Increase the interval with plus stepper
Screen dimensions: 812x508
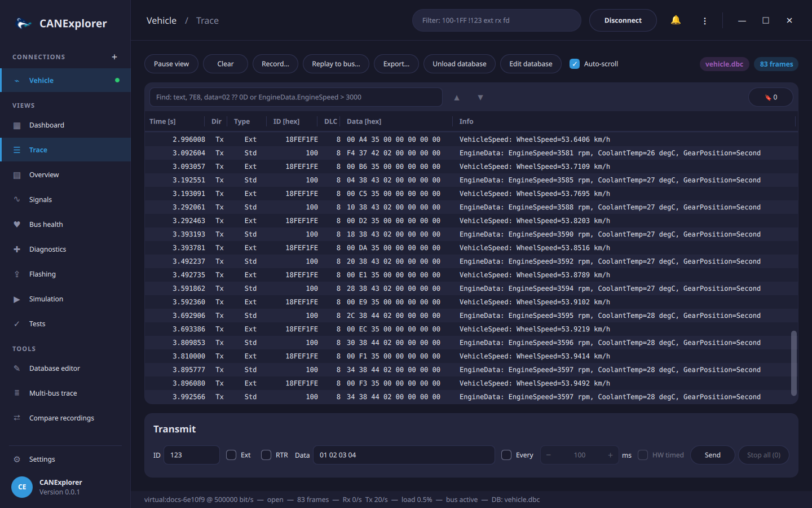610,455
